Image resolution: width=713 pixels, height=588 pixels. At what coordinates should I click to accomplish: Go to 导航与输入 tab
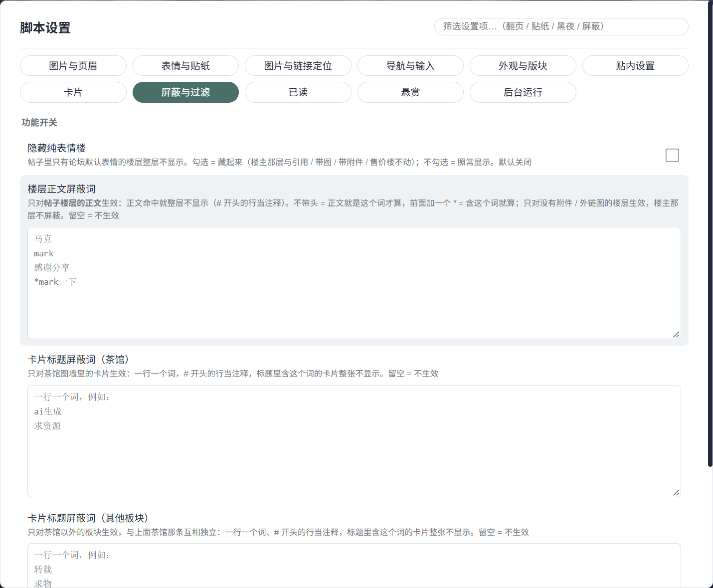(x=410, y=66)
